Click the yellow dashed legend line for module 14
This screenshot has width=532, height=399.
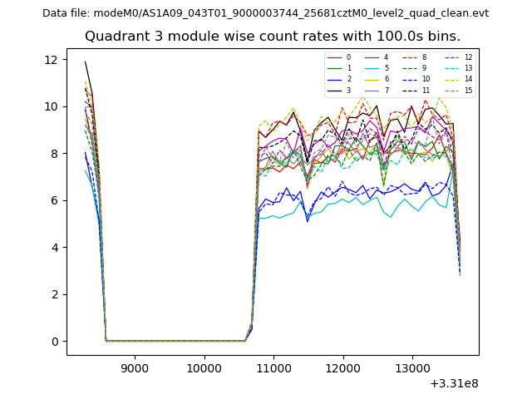point(450,79)
